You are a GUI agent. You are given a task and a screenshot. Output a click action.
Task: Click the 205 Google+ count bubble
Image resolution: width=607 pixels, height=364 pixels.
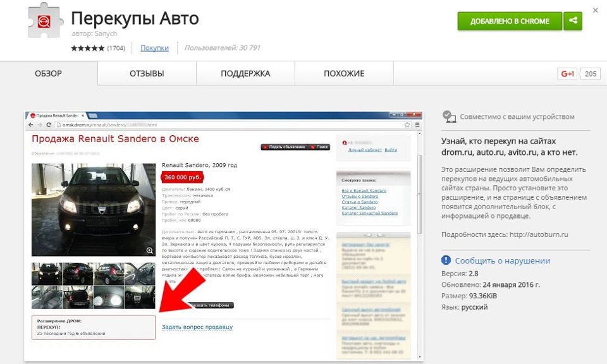coord(591,74)
